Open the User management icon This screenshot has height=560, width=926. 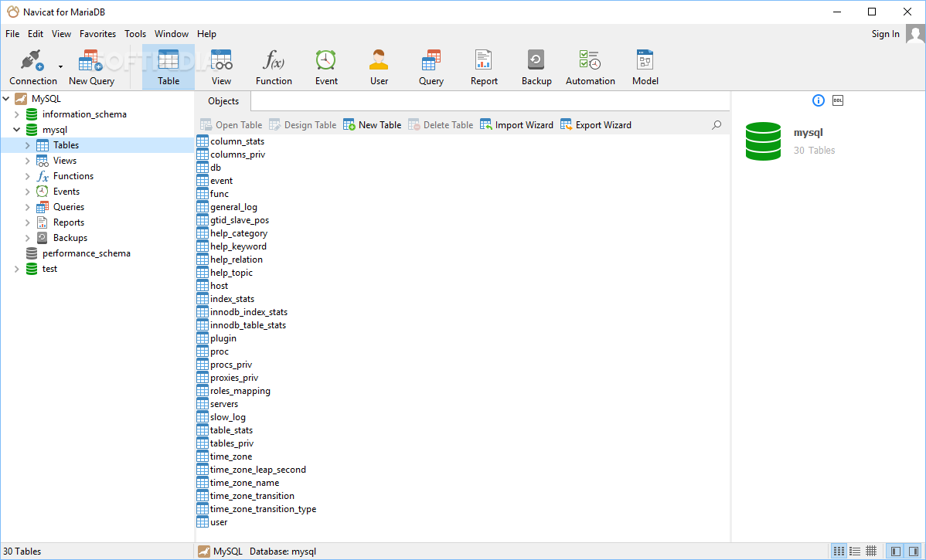pos(379,67)
